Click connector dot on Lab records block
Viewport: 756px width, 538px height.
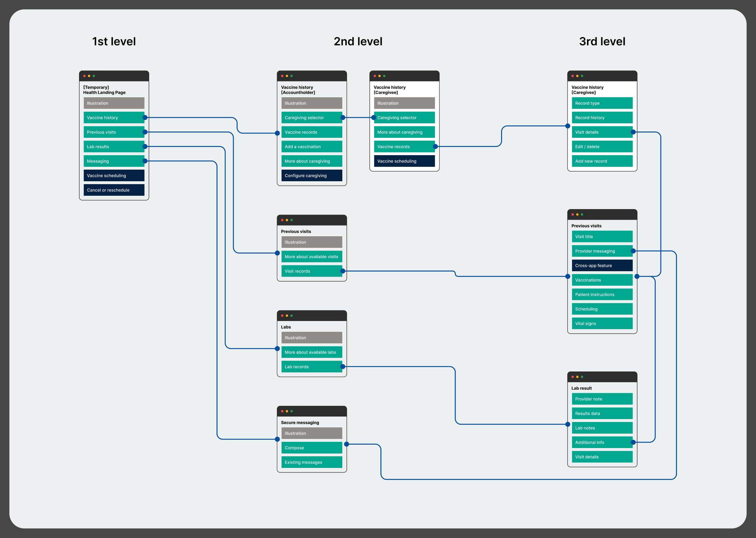tap(343, 367)
